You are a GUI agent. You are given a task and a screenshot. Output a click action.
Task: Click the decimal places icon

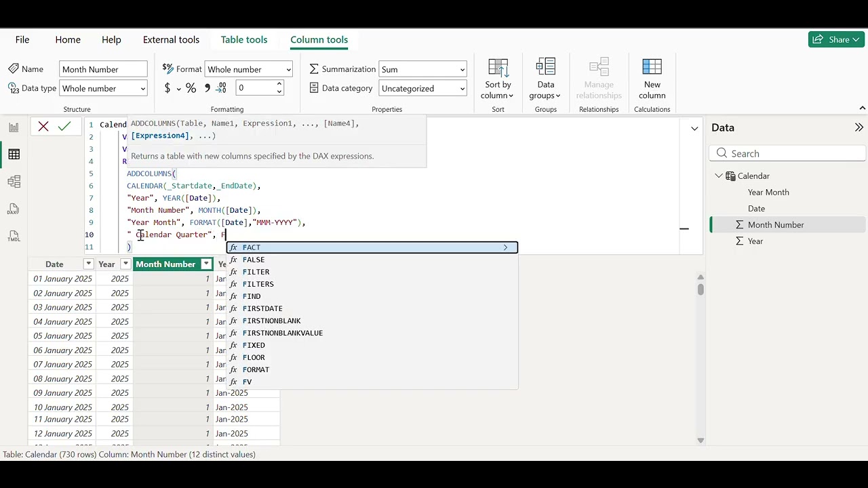222,88
